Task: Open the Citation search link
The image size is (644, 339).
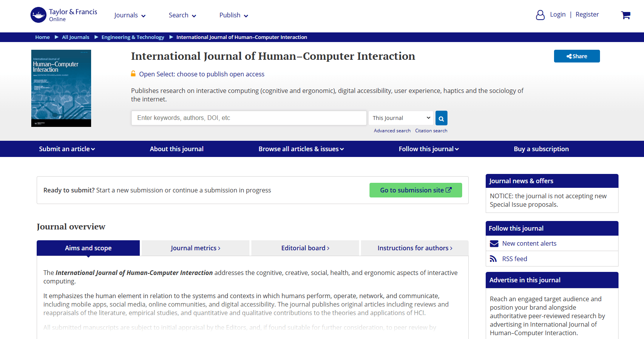Action: click(431, 131)
